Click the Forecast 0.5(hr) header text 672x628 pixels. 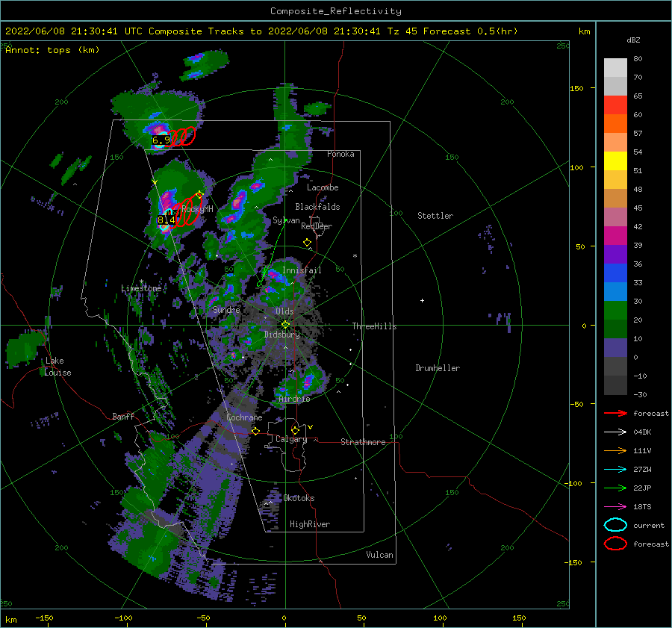pos(470,31)
